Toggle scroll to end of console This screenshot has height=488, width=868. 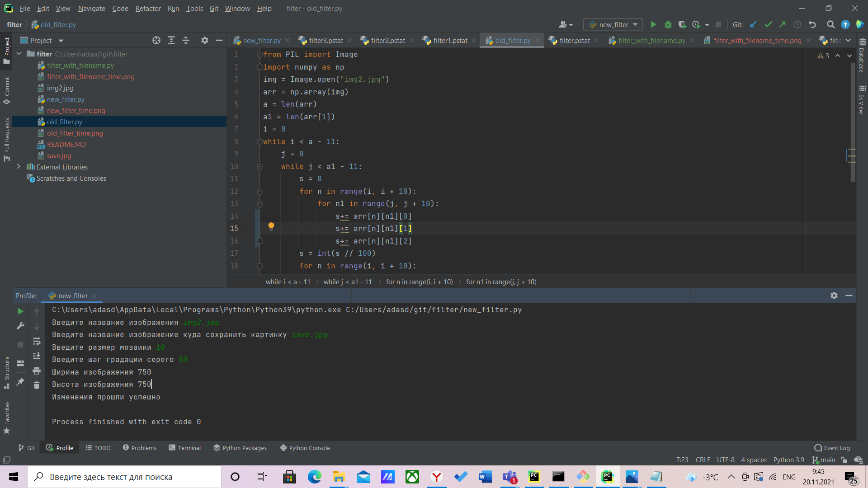click(x=37, y=356)
